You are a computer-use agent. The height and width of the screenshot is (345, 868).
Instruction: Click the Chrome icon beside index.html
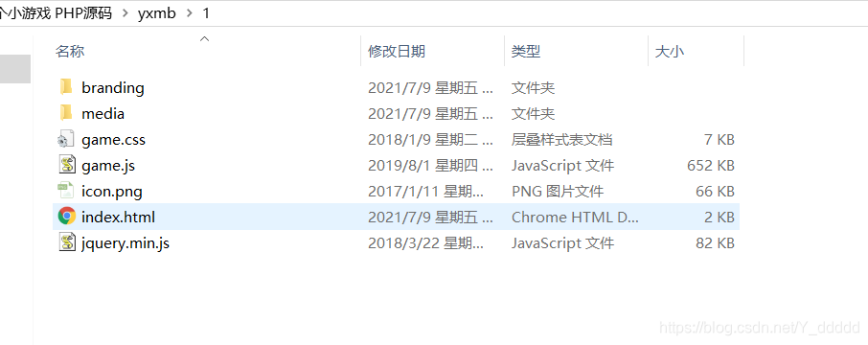click(x=66, y=217)
